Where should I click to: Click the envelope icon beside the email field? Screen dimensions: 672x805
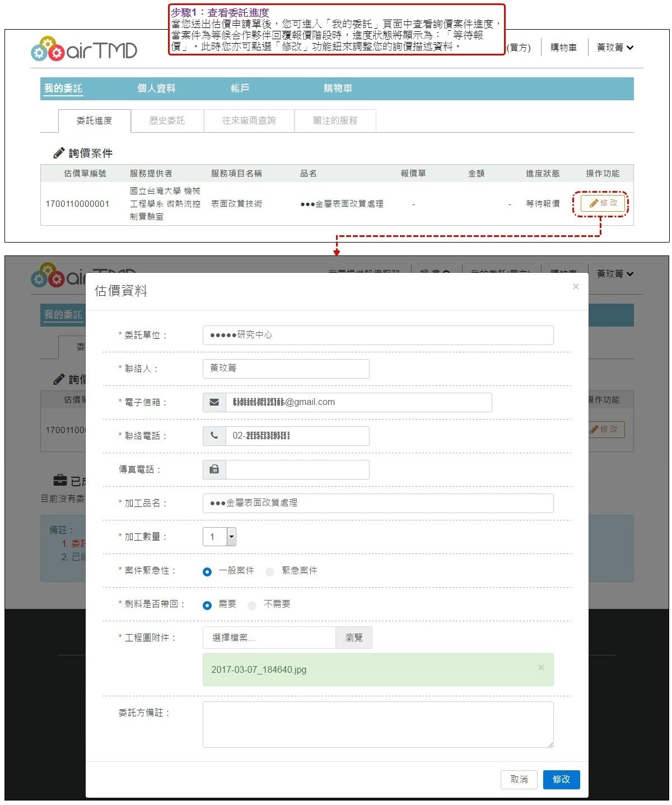(x=214, y=402)
